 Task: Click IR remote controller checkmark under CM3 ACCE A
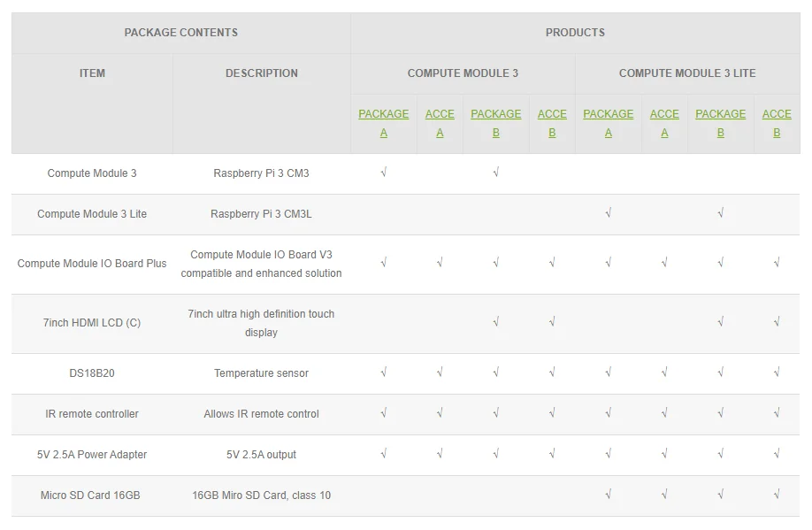click(x=440, y=413)
